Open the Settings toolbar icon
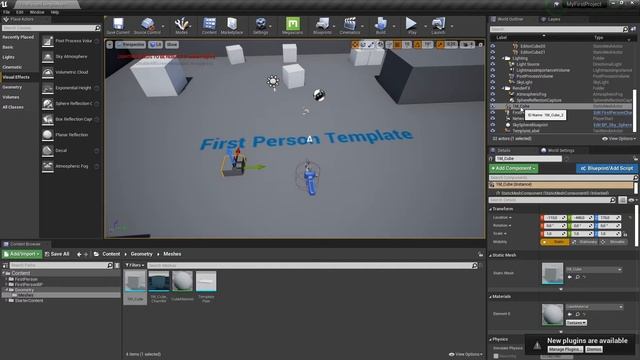This screenshot has width=640, height=360. click(260, 24)
